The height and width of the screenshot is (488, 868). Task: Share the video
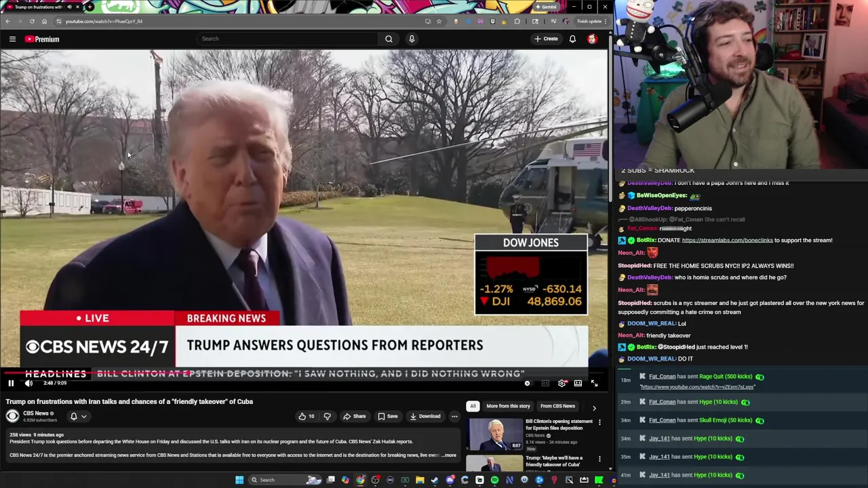[355, 416]
